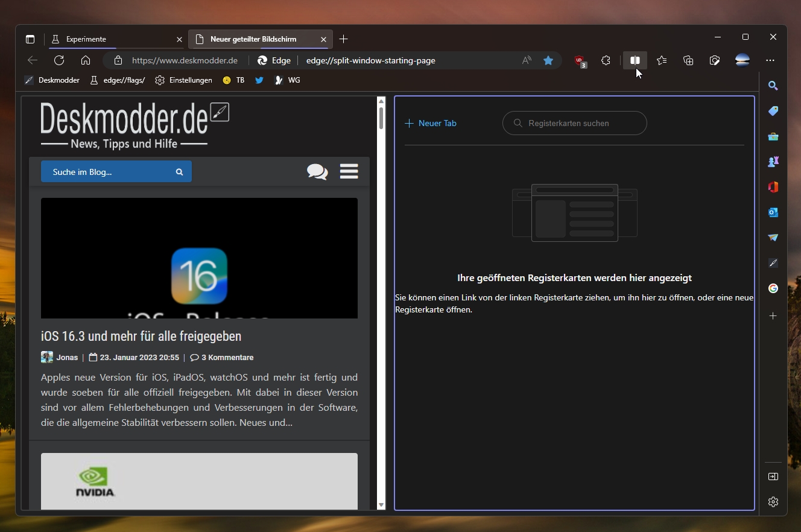Open the iOS 16 article thumbnail
Viewport: 801px width, 532px height.
pyautogui.click(x=199, y=258)
